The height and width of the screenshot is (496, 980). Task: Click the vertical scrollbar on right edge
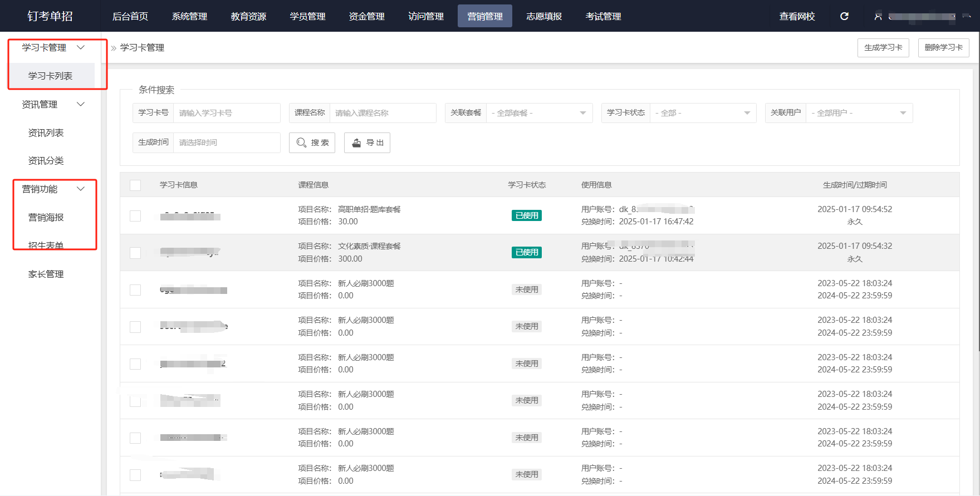[977, 195]
